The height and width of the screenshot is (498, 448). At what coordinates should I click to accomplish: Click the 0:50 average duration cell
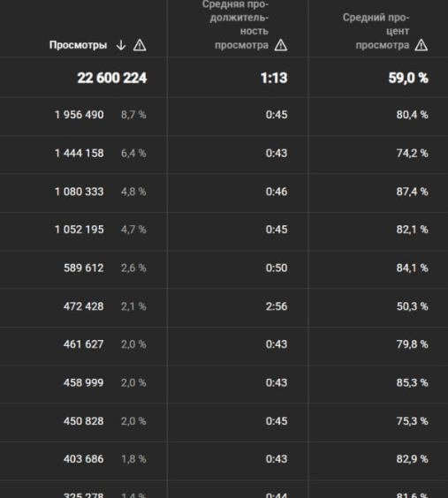[277, 268]
